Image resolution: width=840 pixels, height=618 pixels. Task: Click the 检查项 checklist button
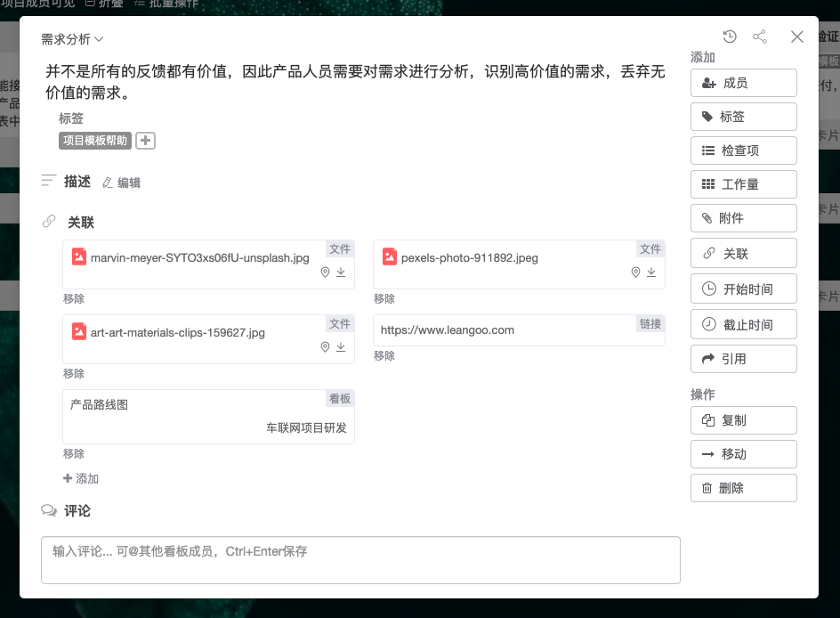pyautogui.click(x=743, y=150)
